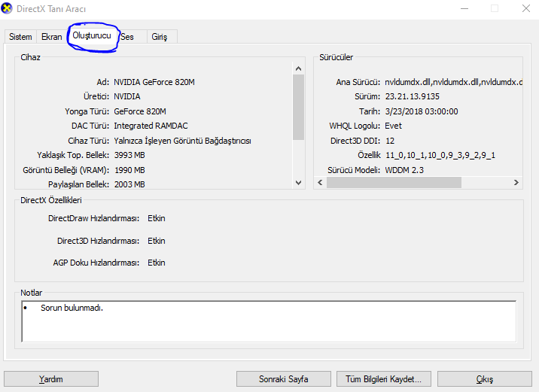Click the Sürücüler horizontal scrollbar thumb
This screenshot has height=392, width=539.
pos(394,182)
